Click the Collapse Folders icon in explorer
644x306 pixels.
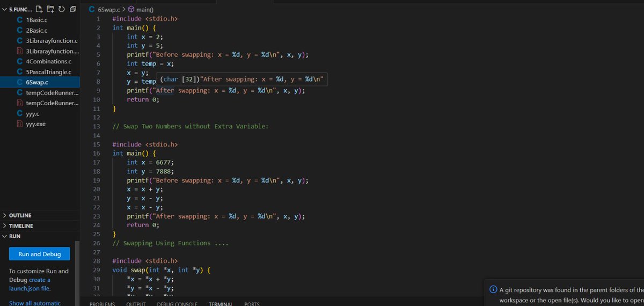click(72, 10)
